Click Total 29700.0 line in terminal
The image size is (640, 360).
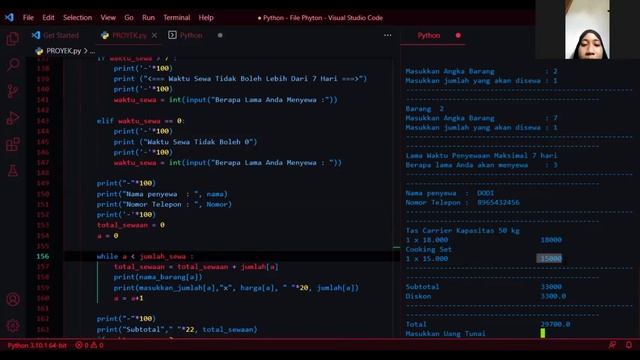(x=488, y=324)
